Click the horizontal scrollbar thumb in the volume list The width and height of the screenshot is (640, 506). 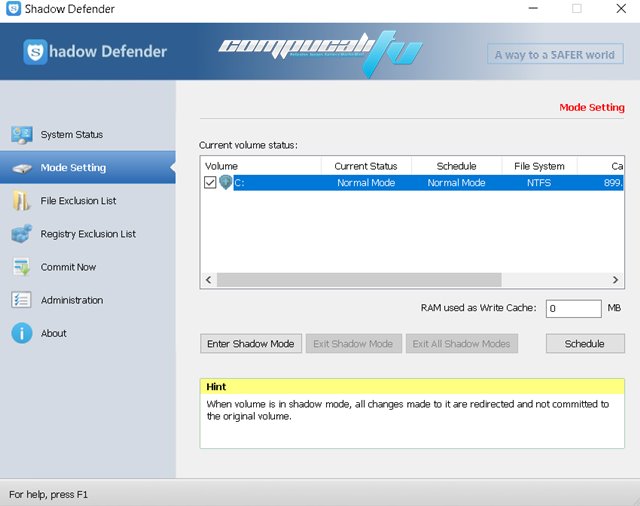(x=359, y=280)
